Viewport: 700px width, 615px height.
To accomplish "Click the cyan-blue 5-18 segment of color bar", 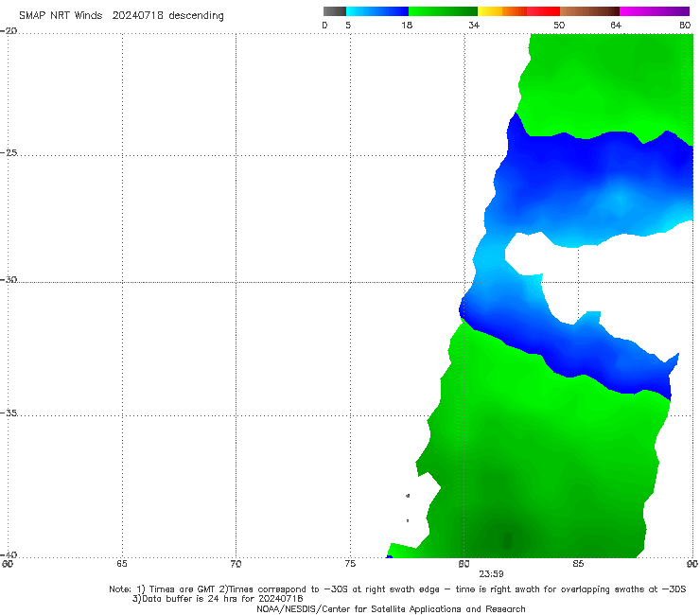I will tap(377, 11).
